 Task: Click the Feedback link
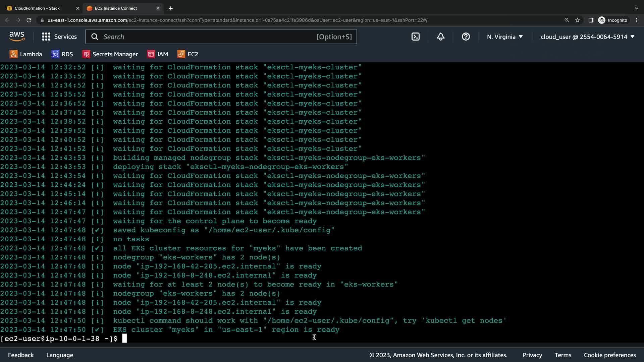[21, 355]
